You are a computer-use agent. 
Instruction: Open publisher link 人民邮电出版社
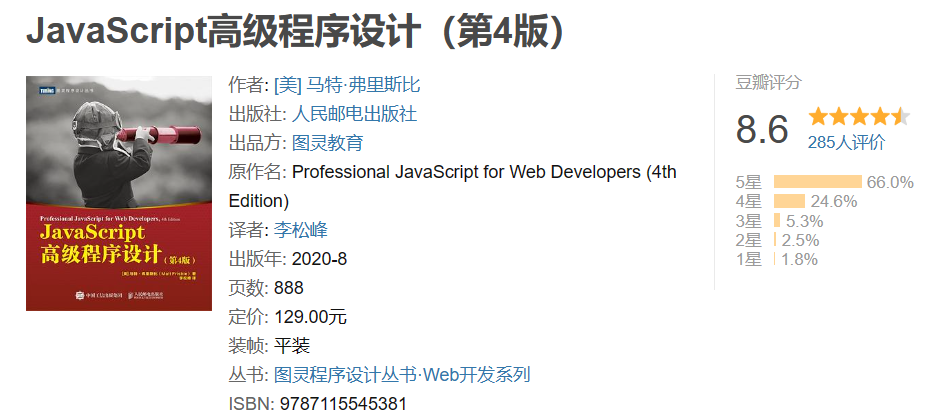(354, 114)
